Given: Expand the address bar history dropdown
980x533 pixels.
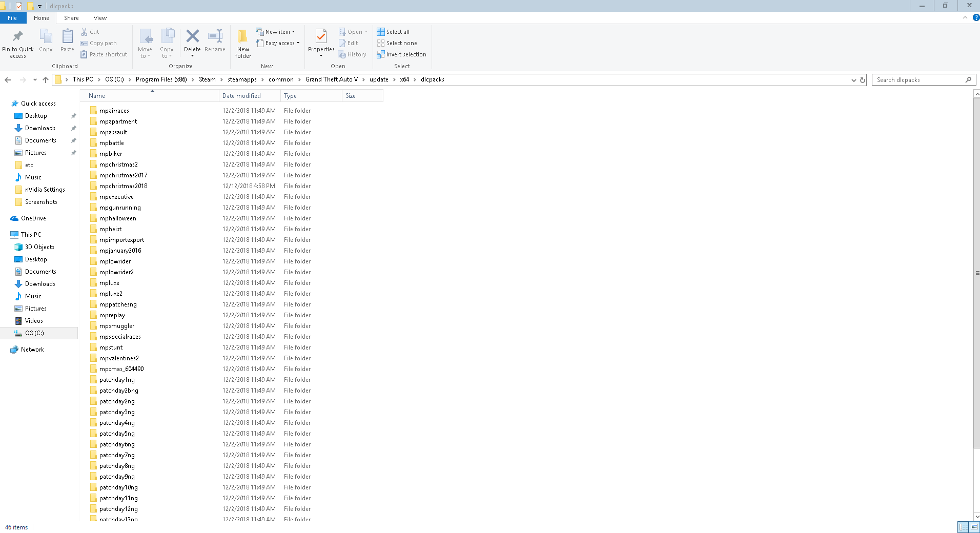Looking at the screenshot, I should point(853,80).
